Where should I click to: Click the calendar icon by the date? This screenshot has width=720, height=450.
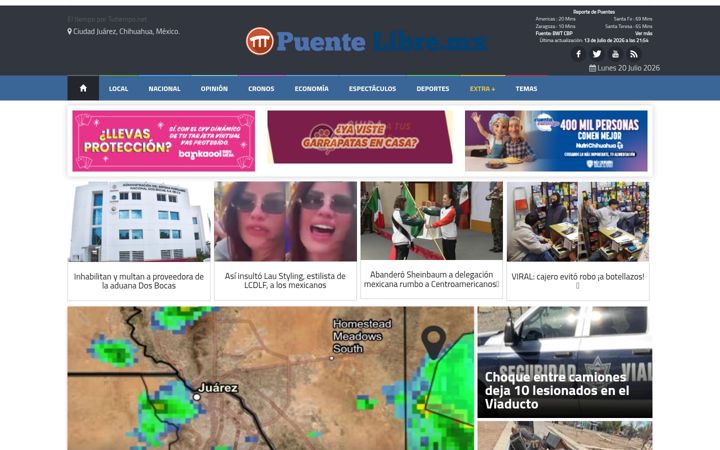click(592, 68)
